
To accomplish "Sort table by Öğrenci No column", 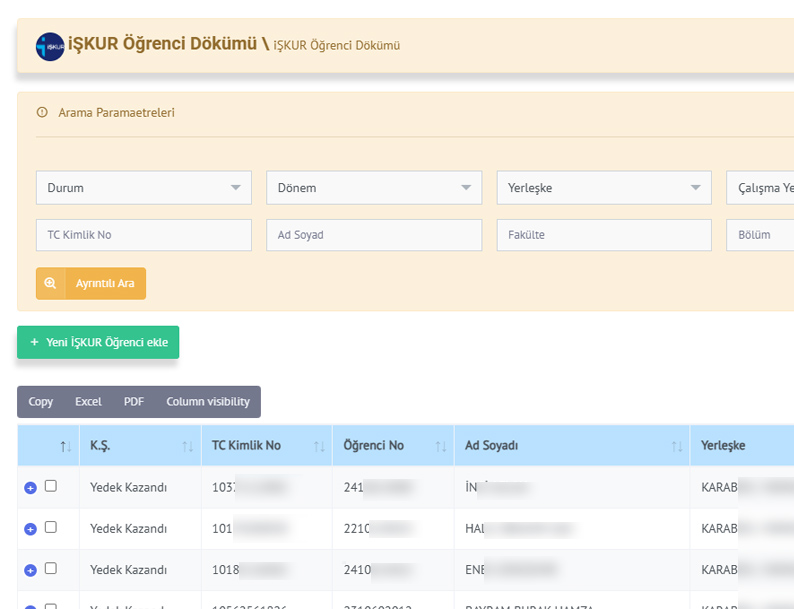I will pos(393,445).
